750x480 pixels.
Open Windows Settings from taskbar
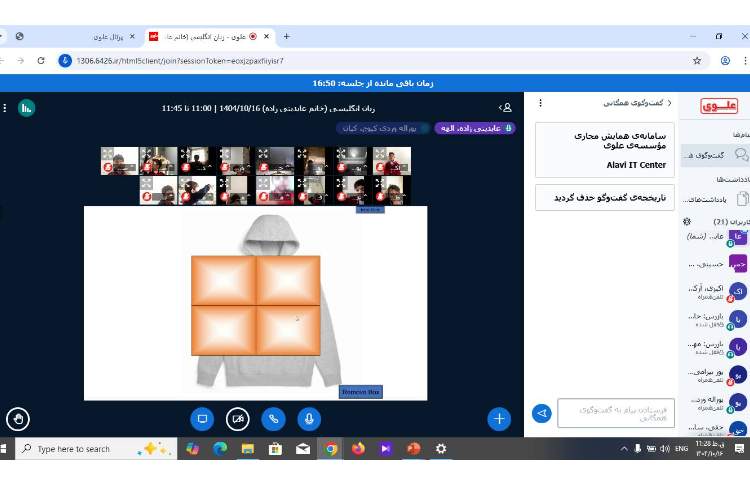tap(441, 449)
